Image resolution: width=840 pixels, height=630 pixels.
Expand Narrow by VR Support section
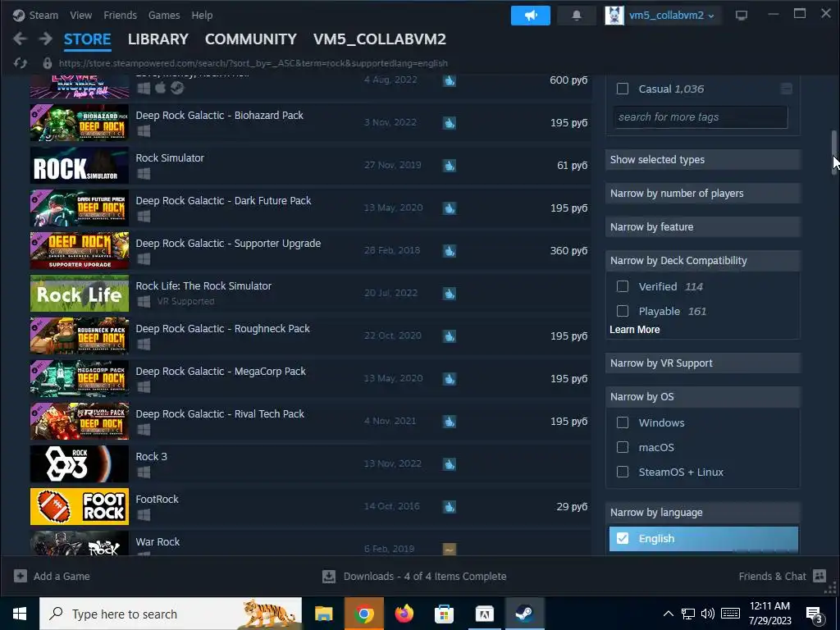tap(703, 363)
